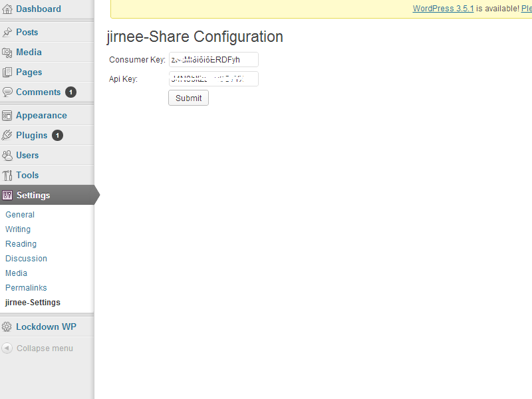Open the Posts menu

click(x=27, y=32)
